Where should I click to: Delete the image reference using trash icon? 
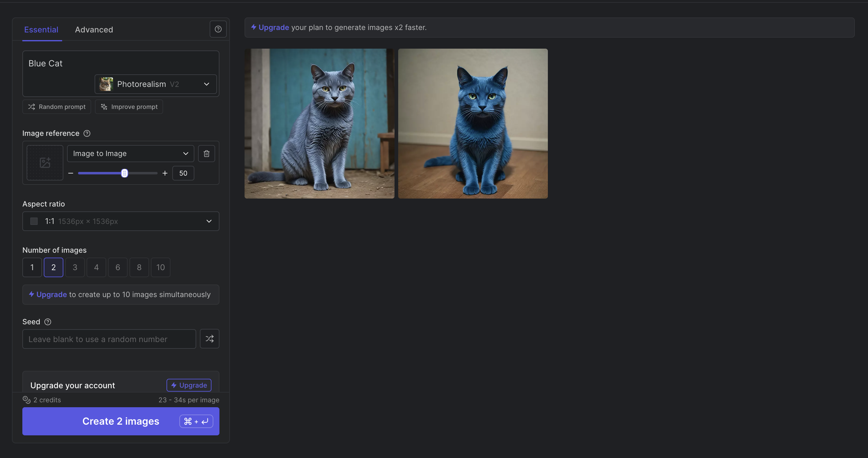click(x=207, y=153)
